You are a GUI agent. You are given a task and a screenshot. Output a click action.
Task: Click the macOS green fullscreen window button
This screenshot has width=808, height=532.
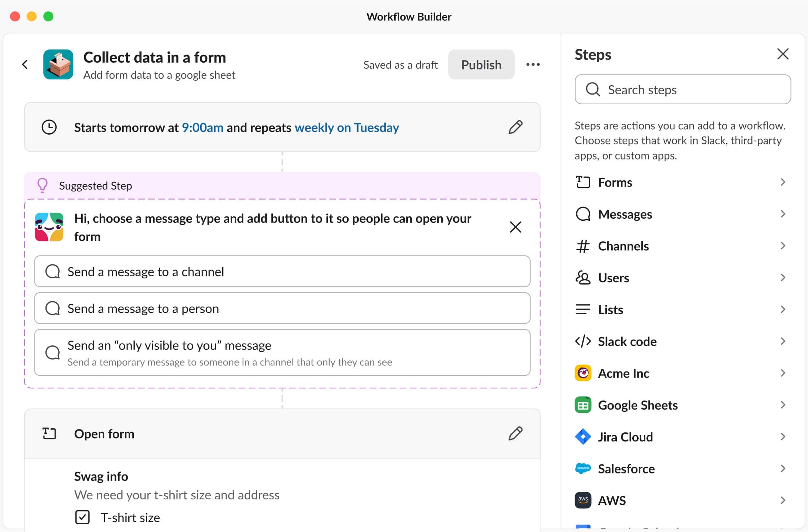pyautogui.click(x=48, y=16)
